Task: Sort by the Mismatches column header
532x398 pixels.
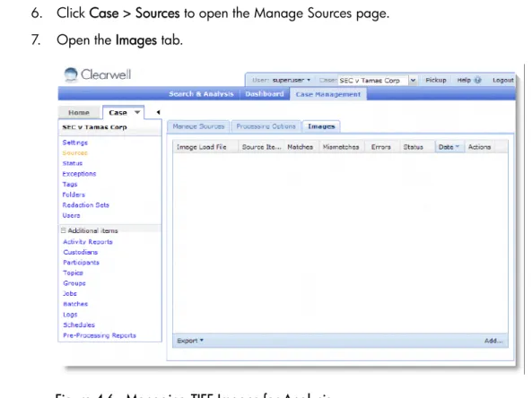Action: 341,147
